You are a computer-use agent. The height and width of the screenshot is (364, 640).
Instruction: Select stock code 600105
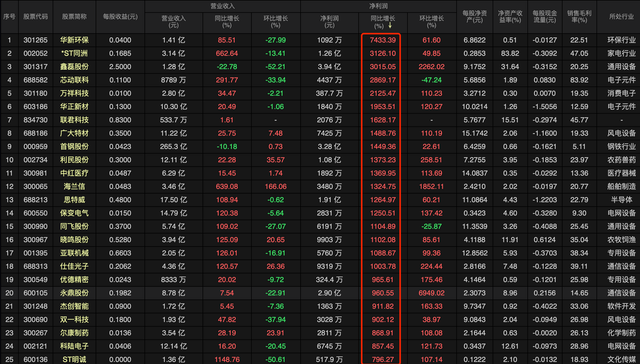pyautogui.click(x=36, y=293)
